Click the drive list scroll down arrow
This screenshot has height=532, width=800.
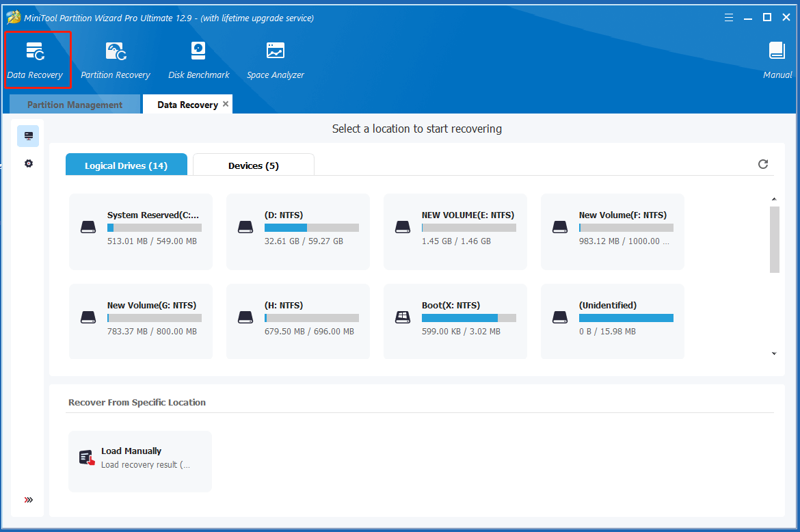point(774,354)
